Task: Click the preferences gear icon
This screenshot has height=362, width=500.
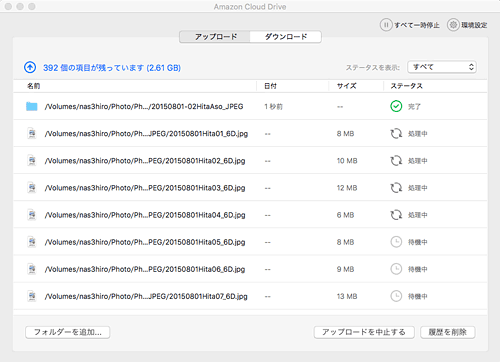Action: point(453,25)
